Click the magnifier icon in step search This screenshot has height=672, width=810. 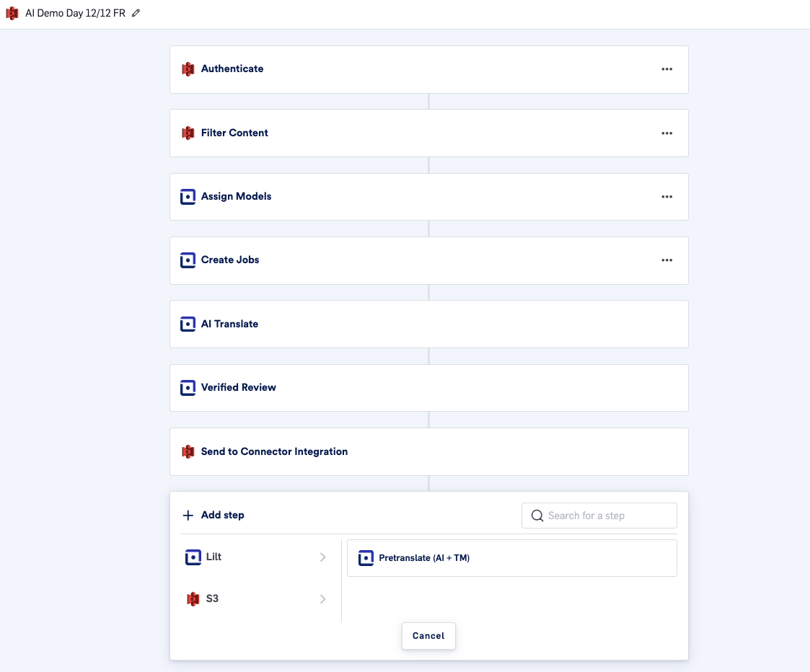(x=537, y=516)
